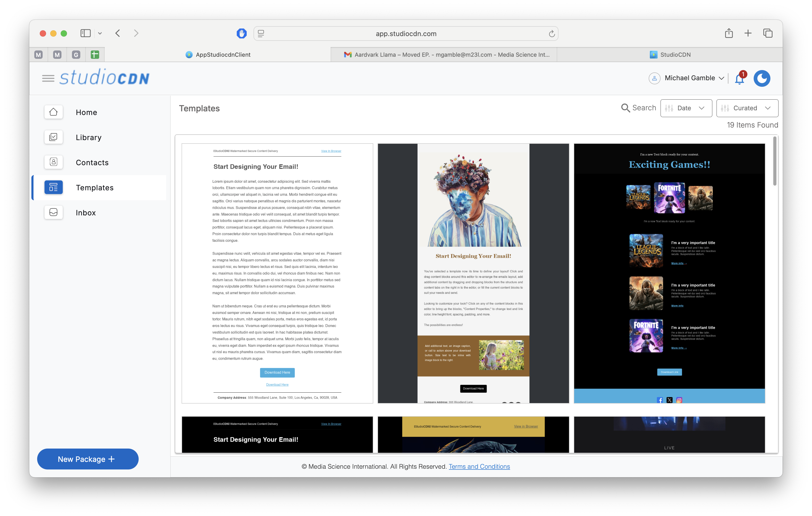Viewport: 812px width, 516px height.
Task: Open the white plain-text email template
Action: pyautogui.click(x=277, y=273)
